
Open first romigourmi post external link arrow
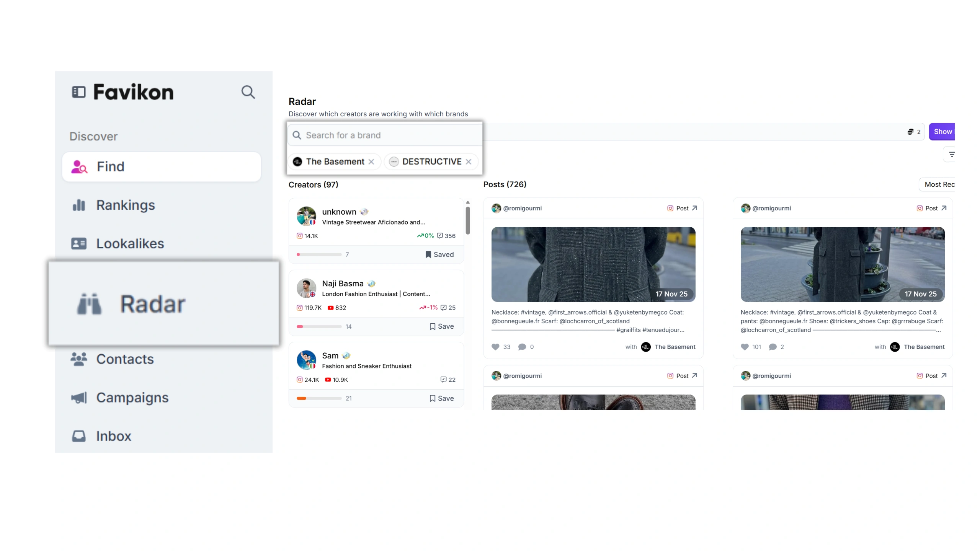click(x=694, y=208)
